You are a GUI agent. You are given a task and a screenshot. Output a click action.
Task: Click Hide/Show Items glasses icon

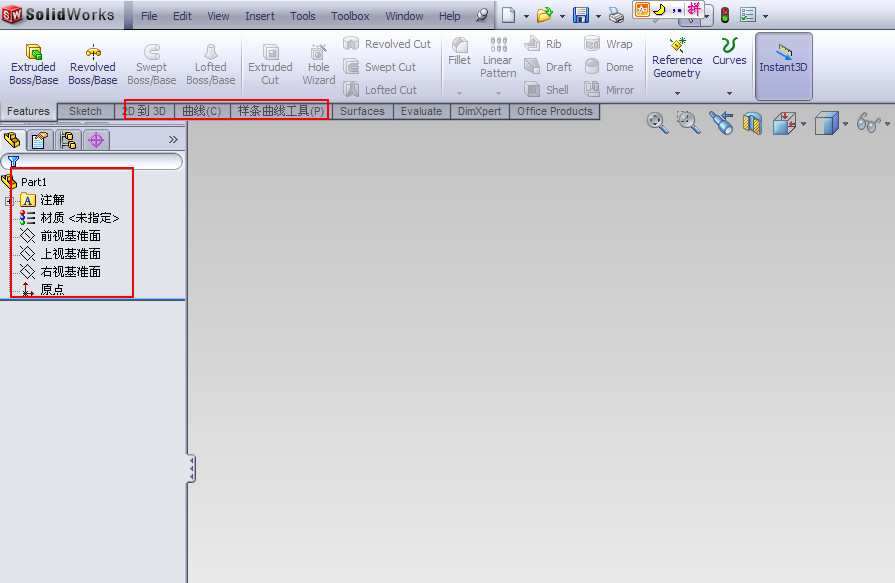point(868,123)
